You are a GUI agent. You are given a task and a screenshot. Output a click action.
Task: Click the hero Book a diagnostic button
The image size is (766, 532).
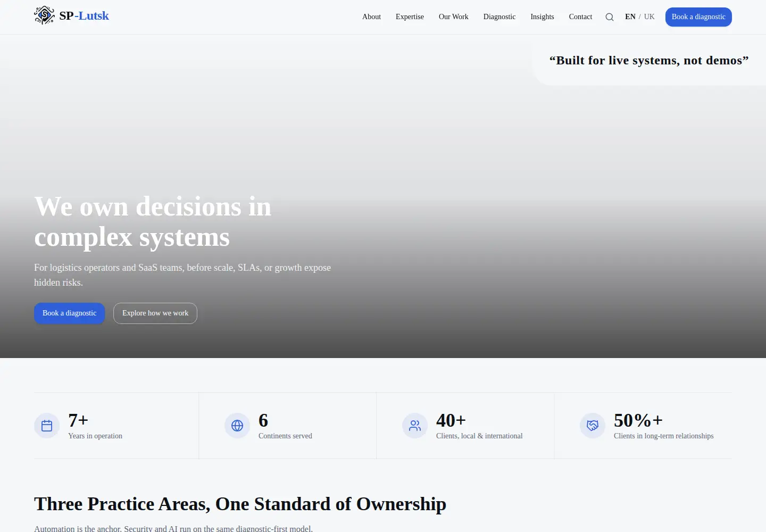(x=70, y=313)
